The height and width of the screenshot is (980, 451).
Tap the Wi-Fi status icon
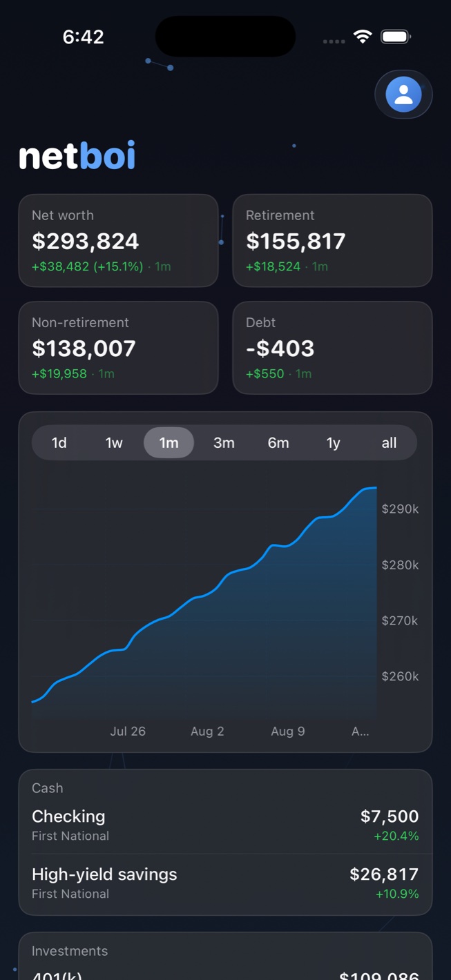(x=362, y=37)
